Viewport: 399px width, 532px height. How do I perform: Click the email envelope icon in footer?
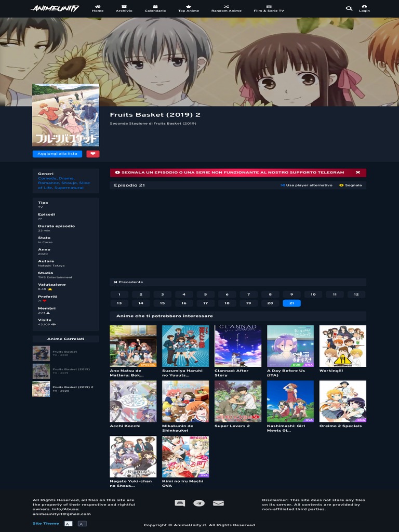point(218,503)
